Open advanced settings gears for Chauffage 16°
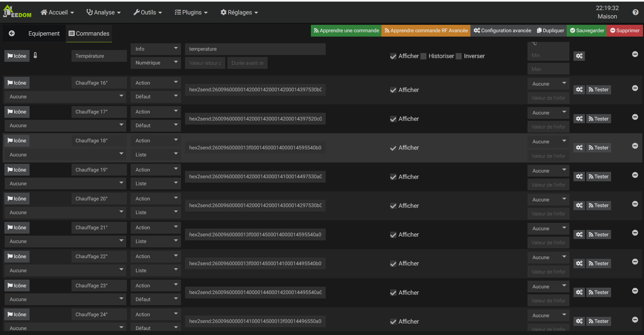Image resolution: width=644 pixels, height=335 pixels. (579, 90)
